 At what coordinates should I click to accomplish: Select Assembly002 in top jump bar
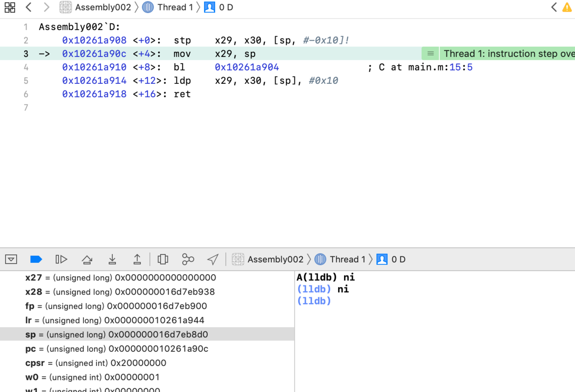[103, 7]
